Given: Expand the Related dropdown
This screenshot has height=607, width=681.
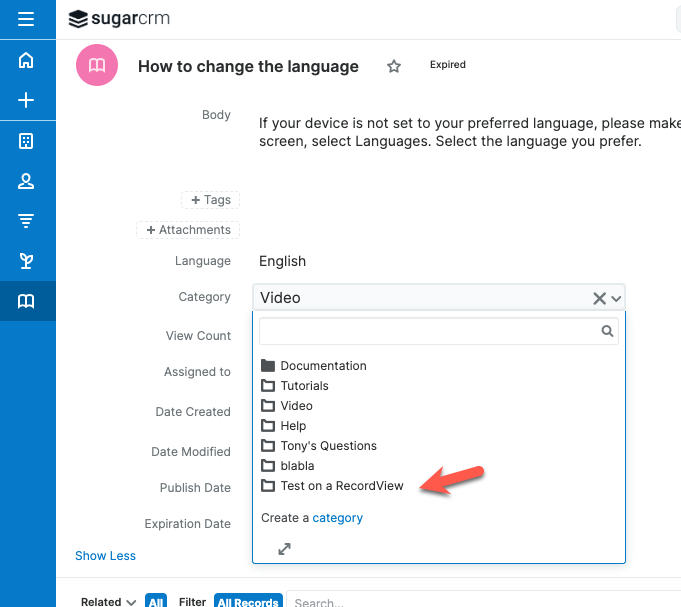Looking at the screenshot, I should (x=109, y=602).
